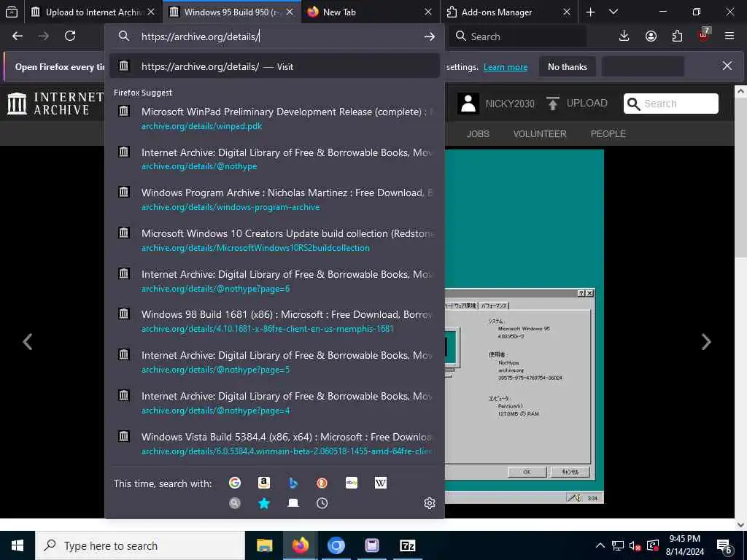Click the Firefox toolbar Search box

click(x=517, y=36)
